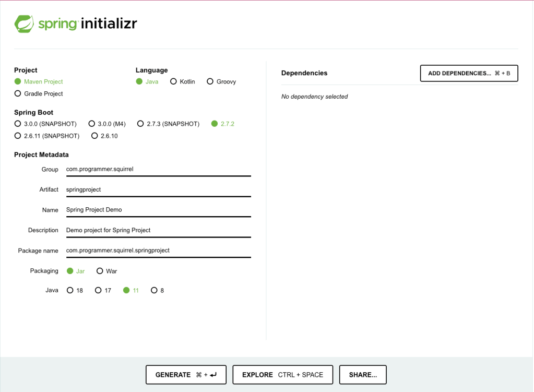
Task: Edit the Package name field
Action: pos(158,251)
